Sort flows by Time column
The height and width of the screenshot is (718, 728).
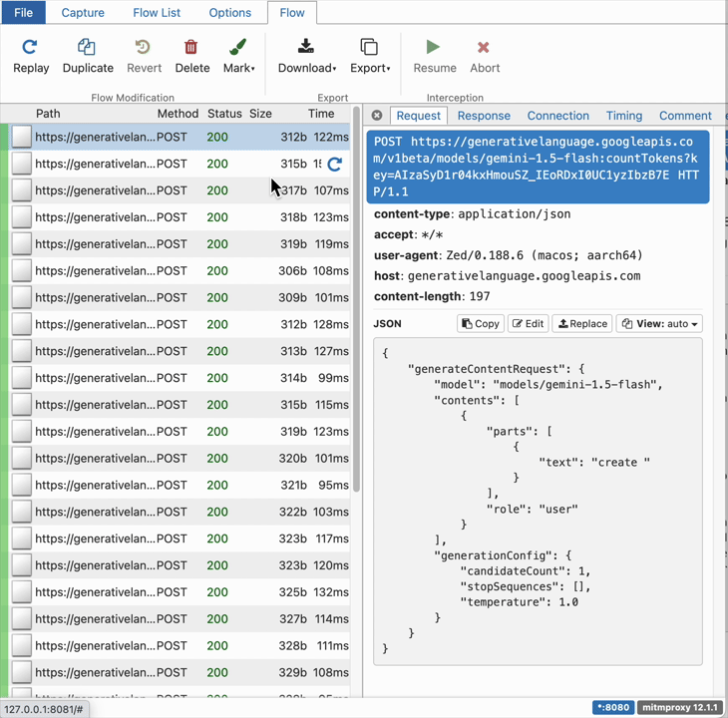tap(321, 114)
